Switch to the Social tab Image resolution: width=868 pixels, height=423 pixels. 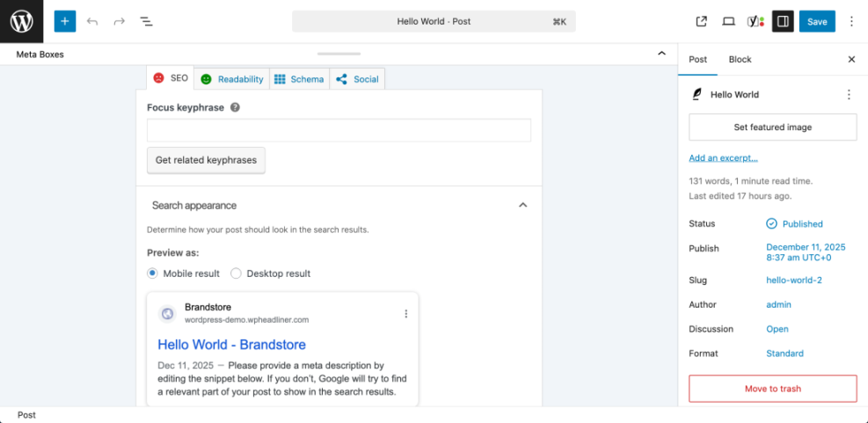click(x=357, y=78)
